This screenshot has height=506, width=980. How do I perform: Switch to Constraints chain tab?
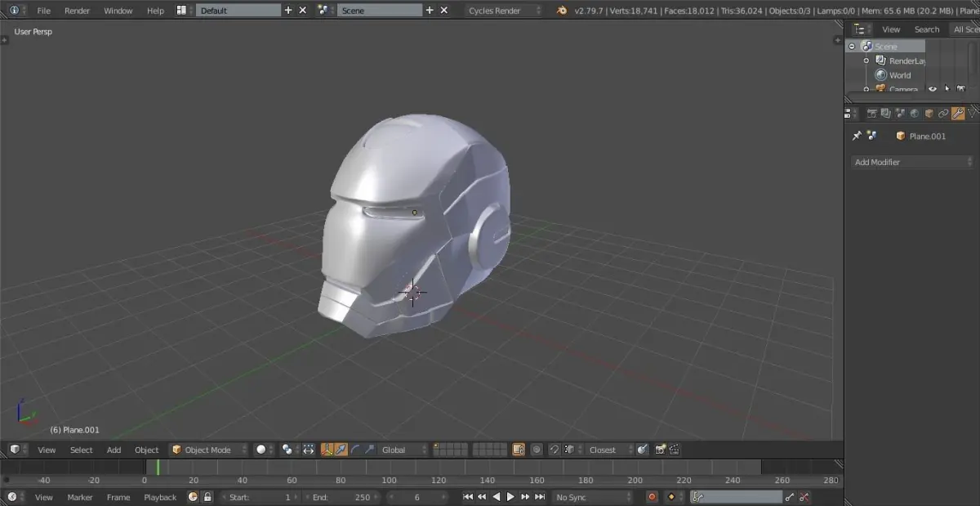(x=943, y=114)
